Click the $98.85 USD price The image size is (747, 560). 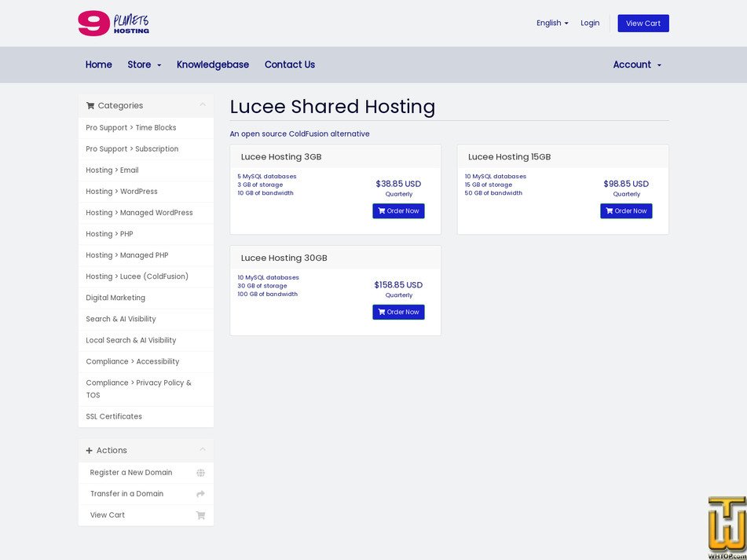[x=626, y=184]
